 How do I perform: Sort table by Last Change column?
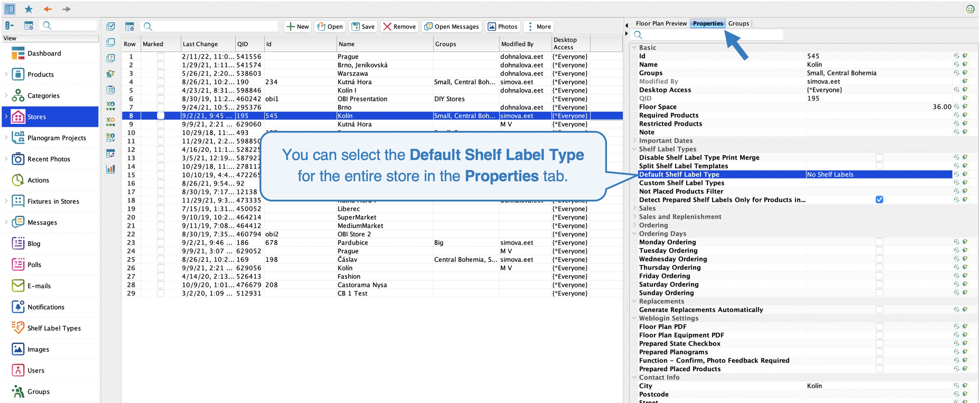[208, 44]
